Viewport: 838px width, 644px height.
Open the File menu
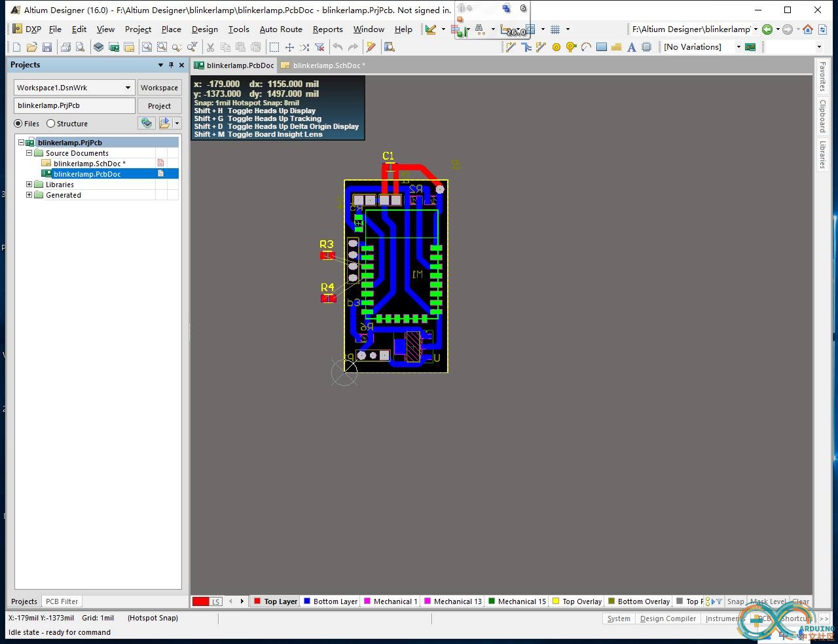coord(55,29)
